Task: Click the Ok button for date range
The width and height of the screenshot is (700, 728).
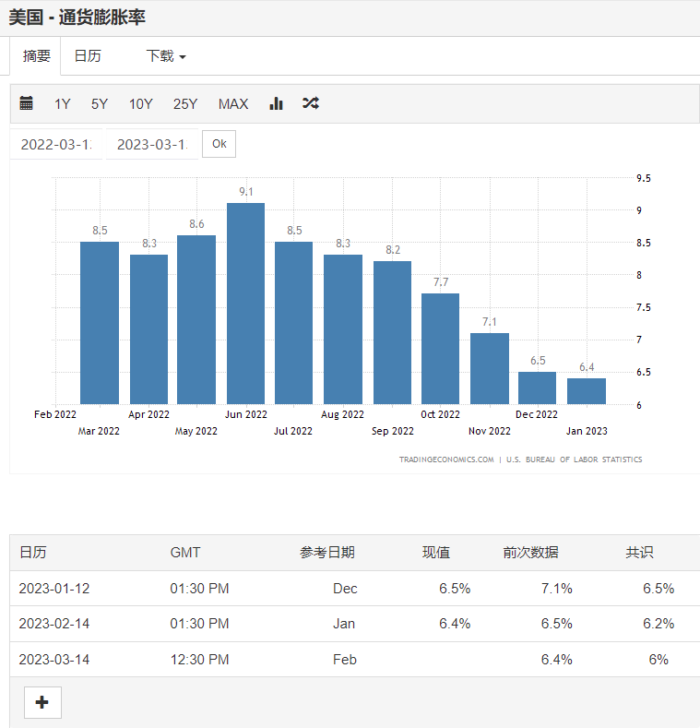Action: tap(219, 144)
